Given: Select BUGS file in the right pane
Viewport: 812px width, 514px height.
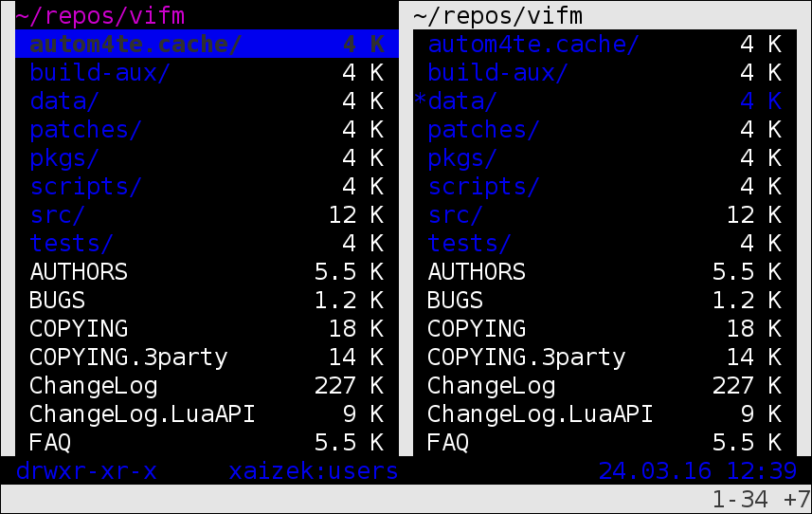Looking at the screenshot, I should pos(604,301).
